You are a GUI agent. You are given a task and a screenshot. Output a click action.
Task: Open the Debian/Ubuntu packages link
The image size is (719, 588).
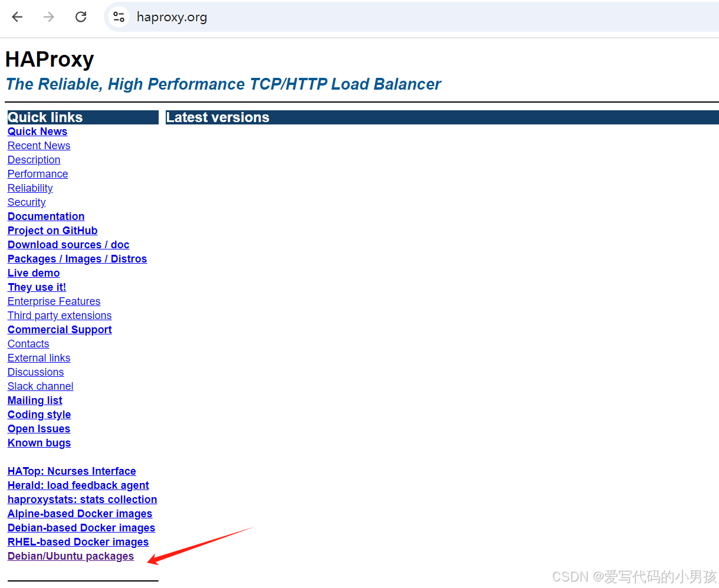(71, 556)
